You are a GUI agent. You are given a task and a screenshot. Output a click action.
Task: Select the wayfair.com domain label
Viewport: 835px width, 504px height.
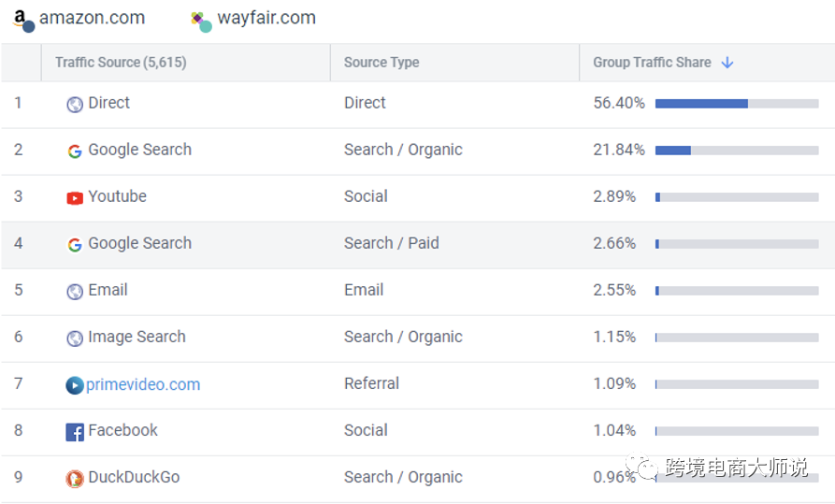266,18
